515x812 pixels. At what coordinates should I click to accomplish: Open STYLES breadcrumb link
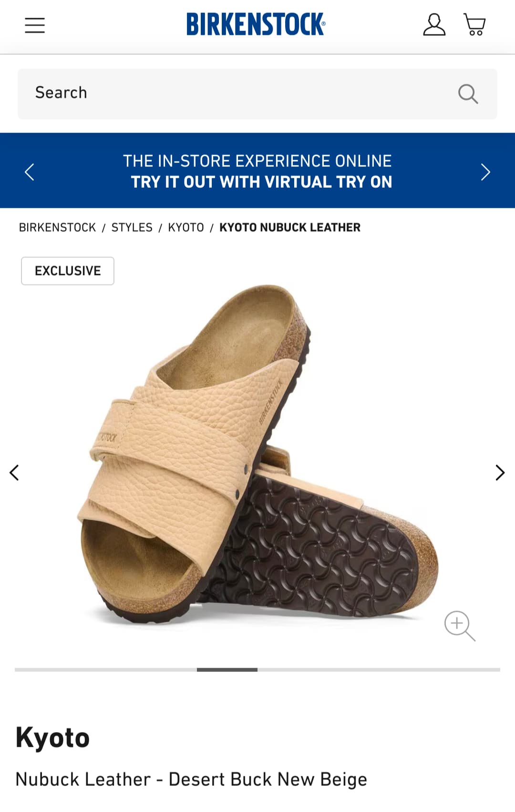(x=132, y=227)
